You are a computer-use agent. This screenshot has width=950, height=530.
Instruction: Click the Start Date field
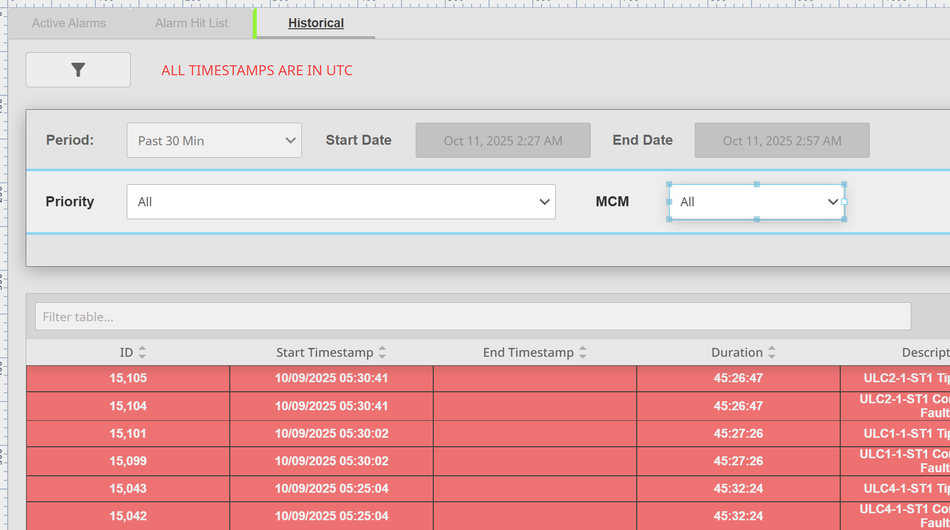click(503, 141)
